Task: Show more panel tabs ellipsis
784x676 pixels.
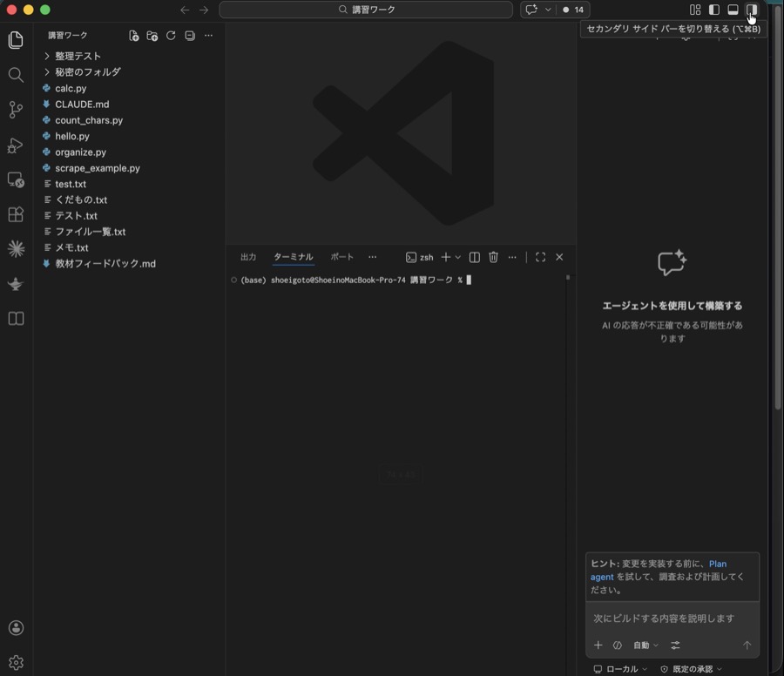Action: [x=373, y=257]
